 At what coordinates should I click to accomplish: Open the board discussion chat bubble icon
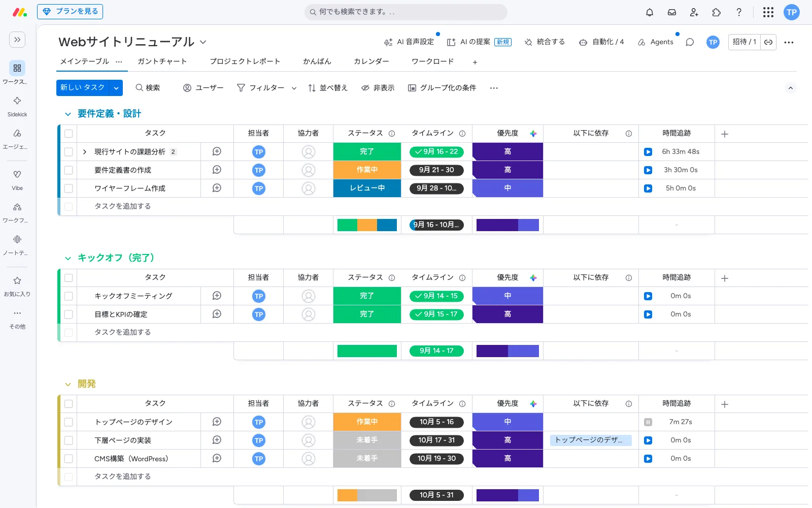[690, 42]
